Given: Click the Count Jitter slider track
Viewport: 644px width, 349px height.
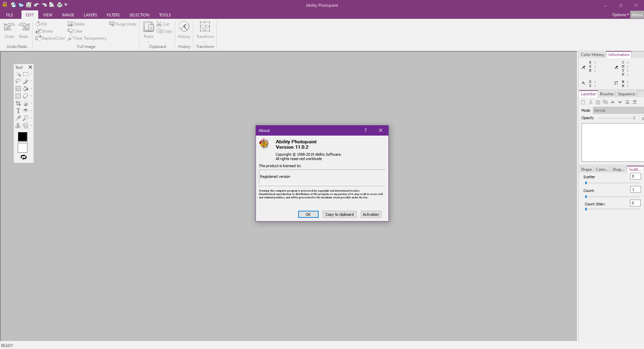Looking at the screenshot, I should [x=612, y=209].
